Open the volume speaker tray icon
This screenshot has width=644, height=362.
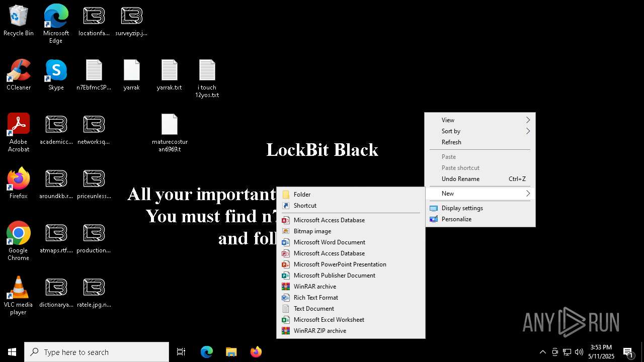(579, 352)
